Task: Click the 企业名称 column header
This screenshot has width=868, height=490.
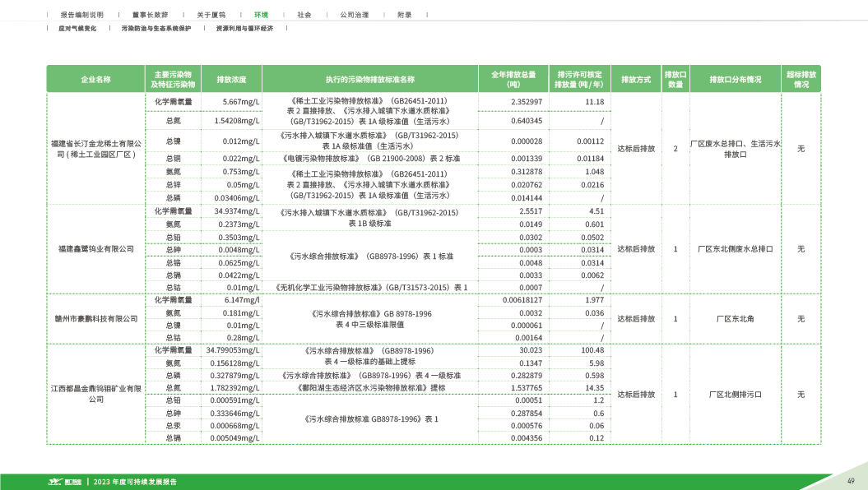Action: 95,80
